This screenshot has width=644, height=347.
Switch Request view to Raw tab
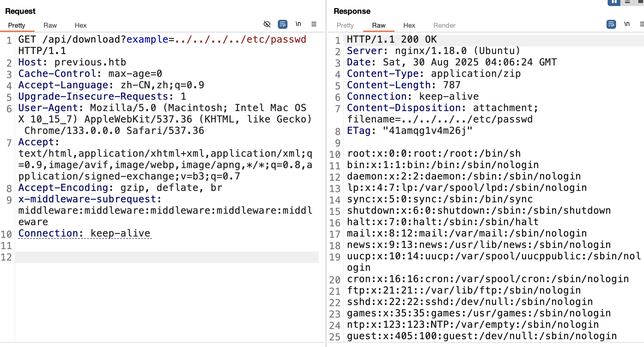click(x=50, y=26)
